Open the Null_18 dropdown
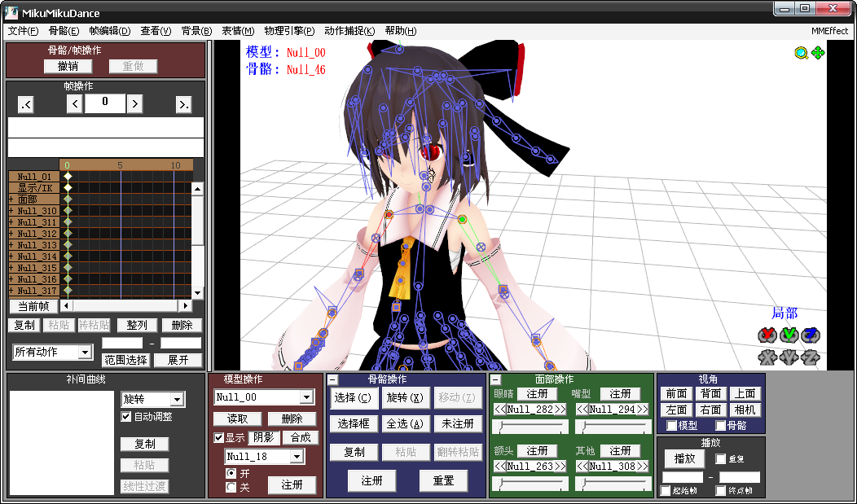Screen dimensions: 857x504 297,457
